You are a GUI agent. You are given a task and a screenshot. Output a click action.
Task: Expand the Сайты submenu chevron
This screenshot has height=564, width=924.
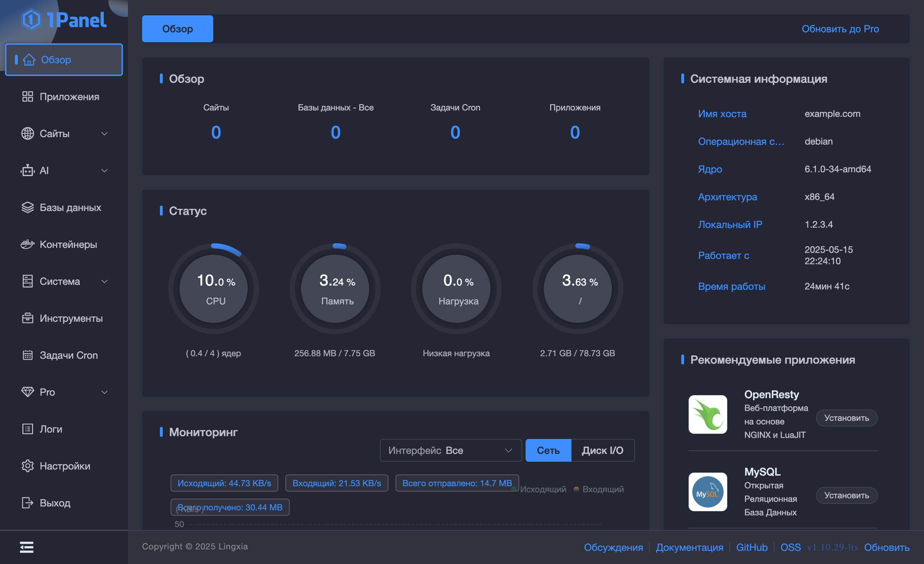[x=104, y=134]
